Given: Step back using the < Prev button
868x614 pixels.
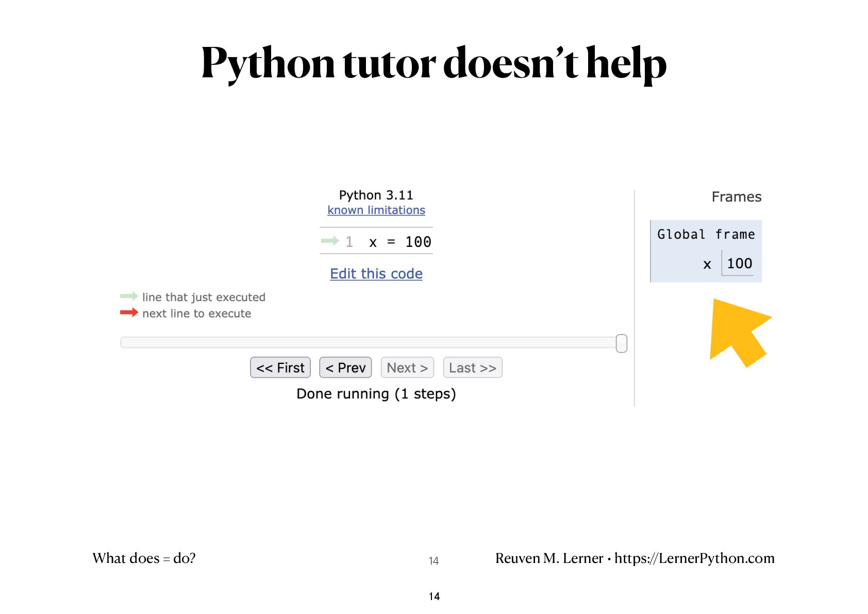Looking at the screenshot, I should [345, 368].
